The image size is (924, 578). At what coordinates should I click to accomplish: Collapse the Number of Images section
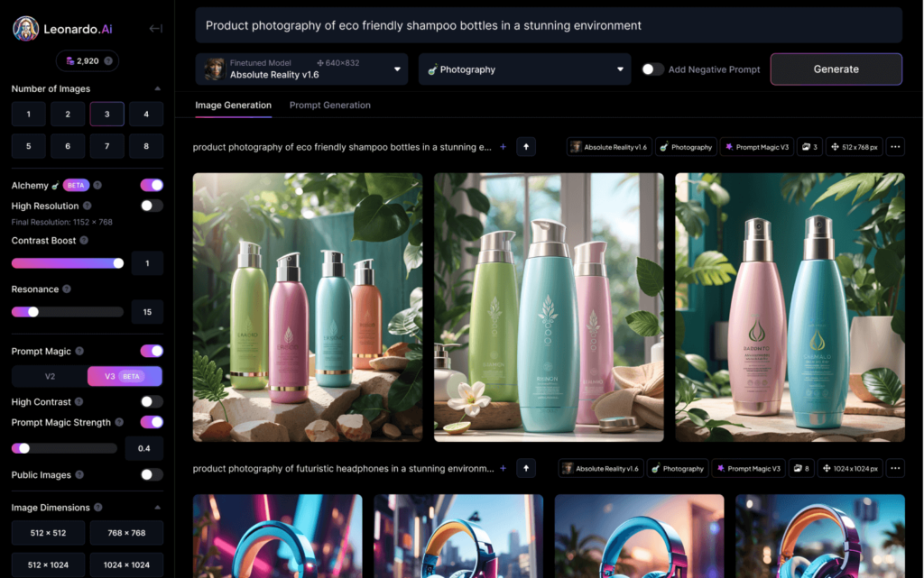tap(158, 89)
